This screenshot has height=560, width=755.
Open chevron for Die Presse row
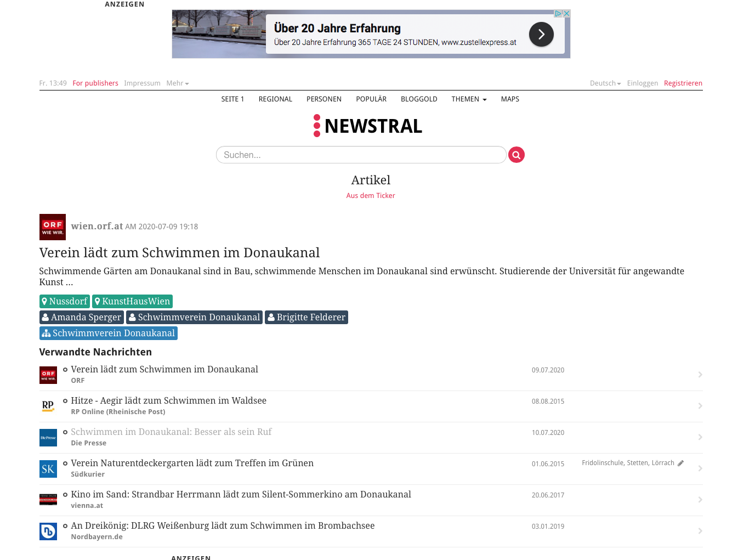[x=700, y=437]
